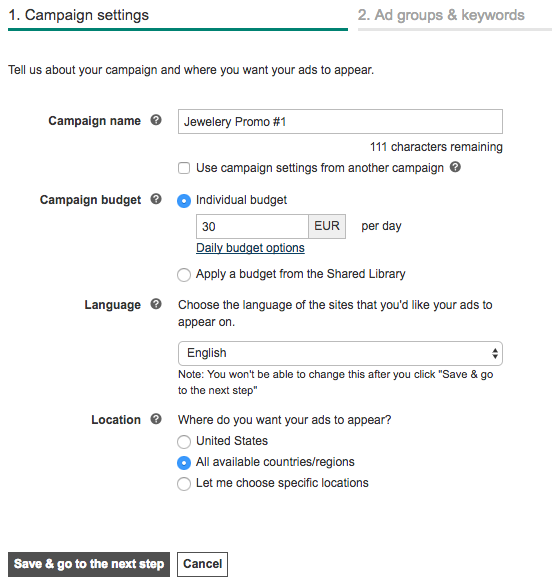The image size is (552, 582).
Task: Click the Cancel button
Action: (202, 564)
